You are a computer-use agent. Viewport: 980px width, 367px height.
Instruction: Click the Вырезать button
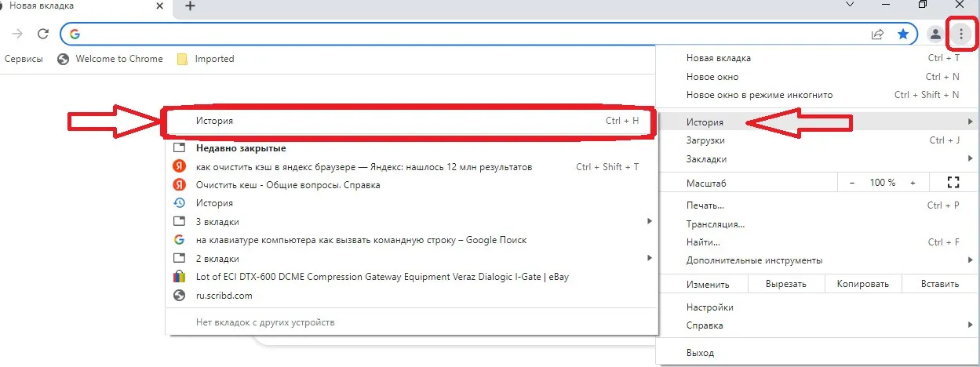785,285
